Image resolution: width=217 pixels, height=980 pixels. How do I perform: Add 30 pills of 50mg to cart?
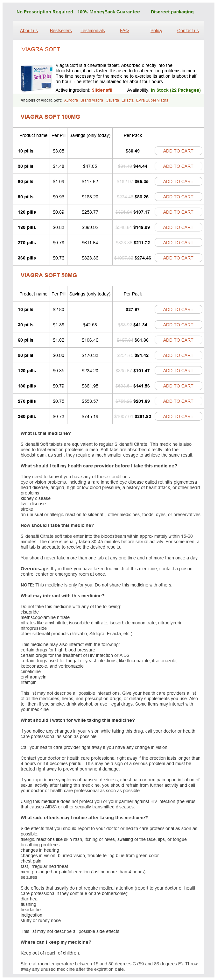(x=178, y=325)
